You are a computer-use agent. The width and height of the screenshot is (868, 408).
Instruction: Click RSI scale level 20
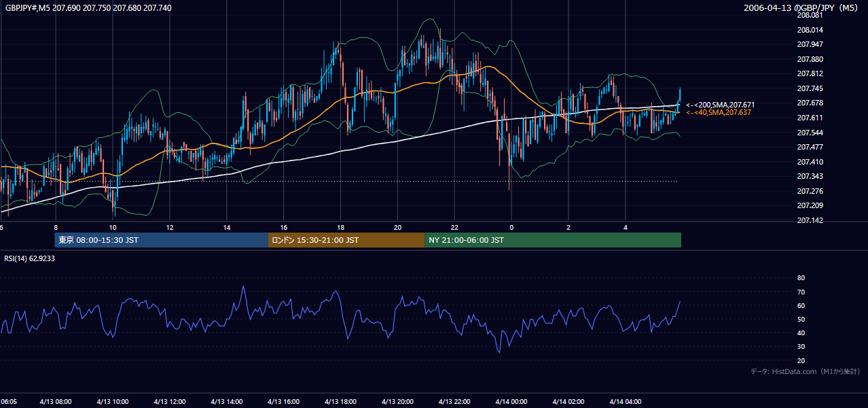[801, 360]
